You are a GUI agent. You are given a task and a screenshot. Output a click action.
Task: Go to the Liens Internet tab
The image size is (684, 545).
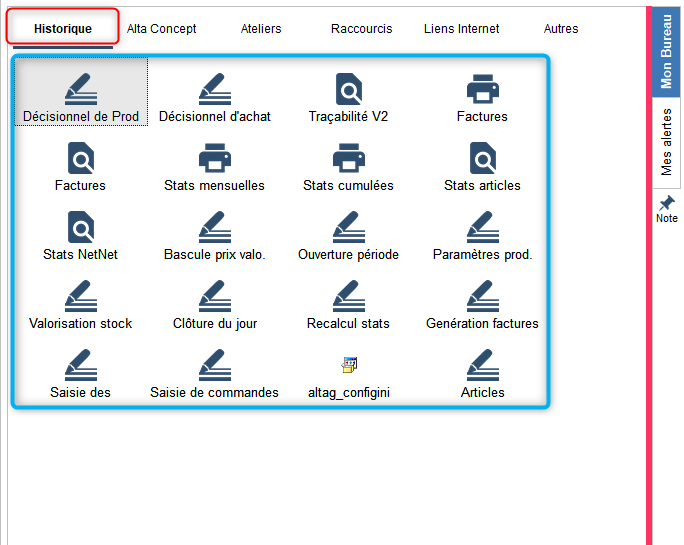pyautogui.click(x=462, y=29)
